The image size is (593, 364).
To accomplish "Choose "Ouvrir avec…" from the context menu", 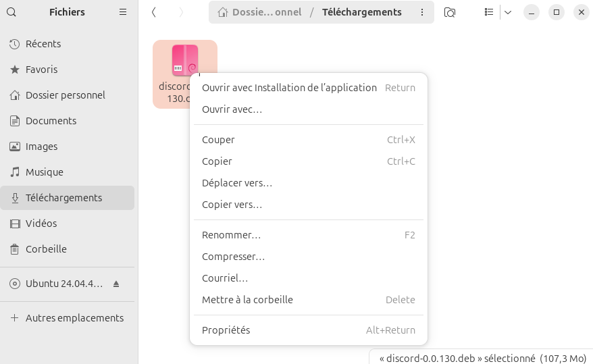I will tap(232, 109).
